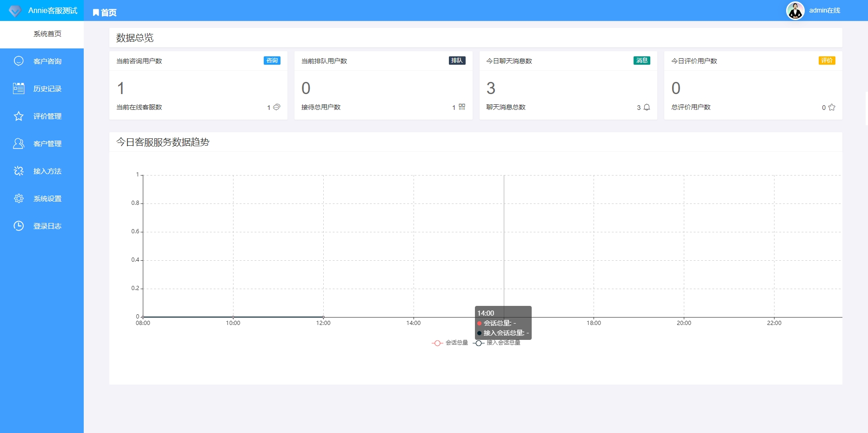Viewport: 868px width, 433px height.
Task: Click the 评价管理 star icon
Action: [x=19, y=116]
